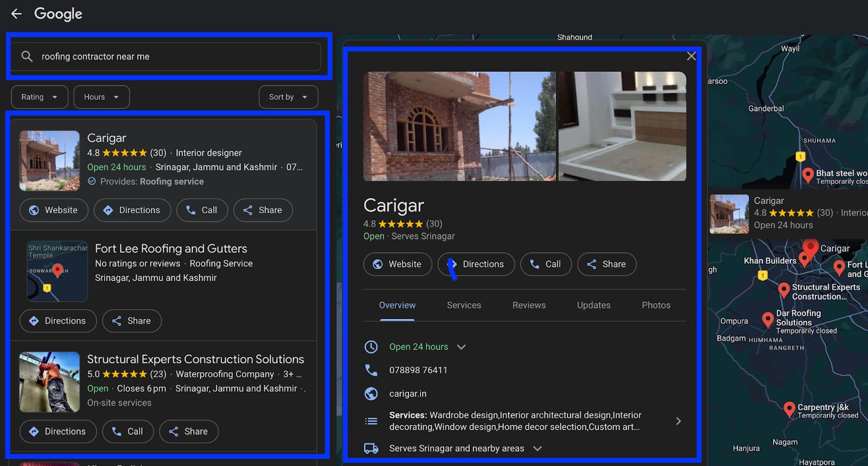Click the delivery truck service-area icon

371,449
